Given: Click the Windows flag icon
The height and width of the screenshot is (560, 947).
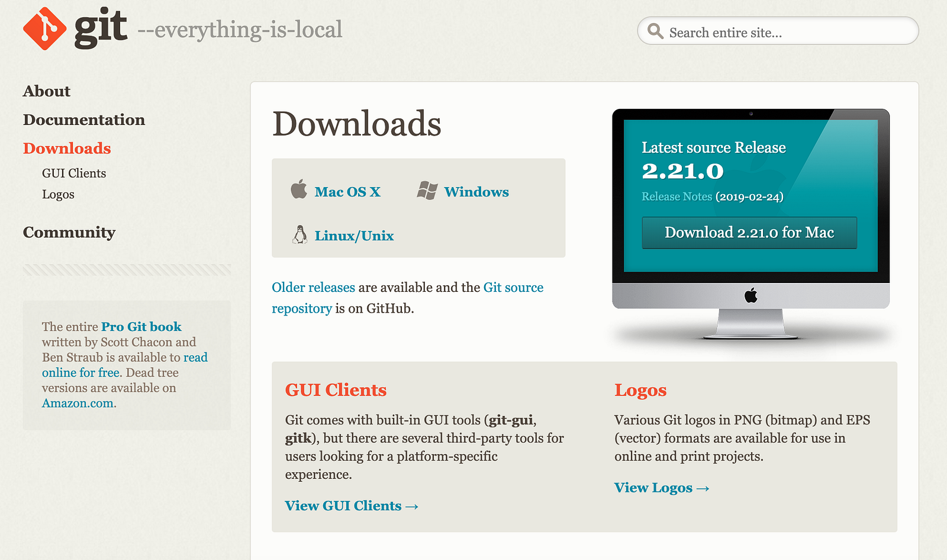Looking at the screenshot, I should (427, 191).
